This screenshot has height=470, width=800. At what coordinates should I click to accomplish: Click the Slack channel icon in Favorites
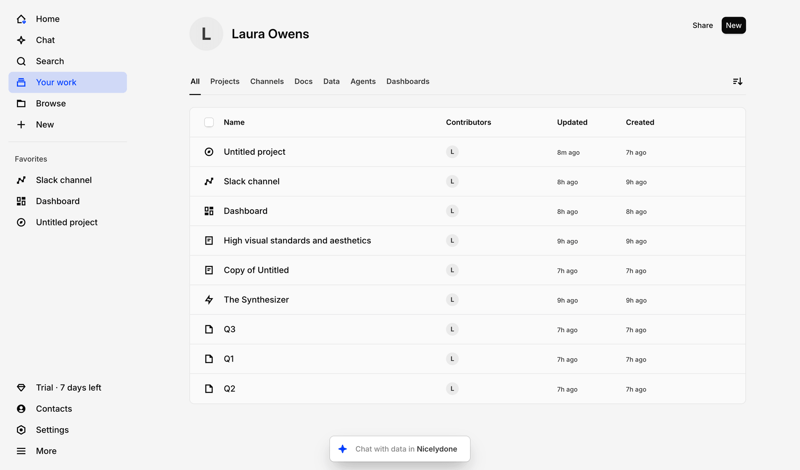click(21, 180)
